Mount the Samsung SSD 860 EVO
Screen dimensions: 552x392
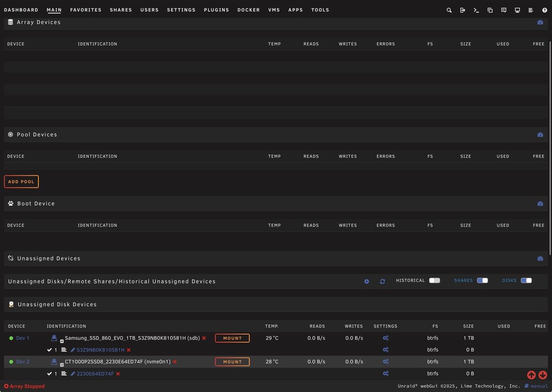tap(232, 338)
